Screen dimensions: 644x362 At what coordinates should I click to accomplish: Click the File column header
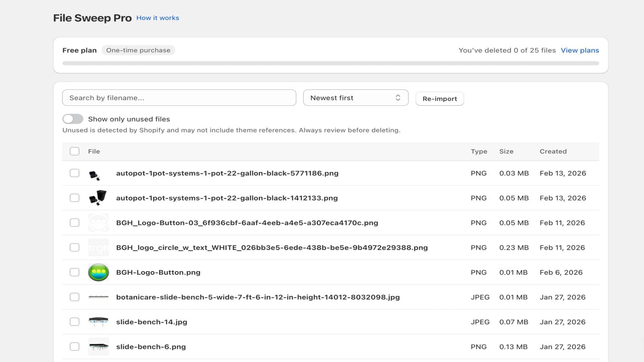[x=94, y=151]
